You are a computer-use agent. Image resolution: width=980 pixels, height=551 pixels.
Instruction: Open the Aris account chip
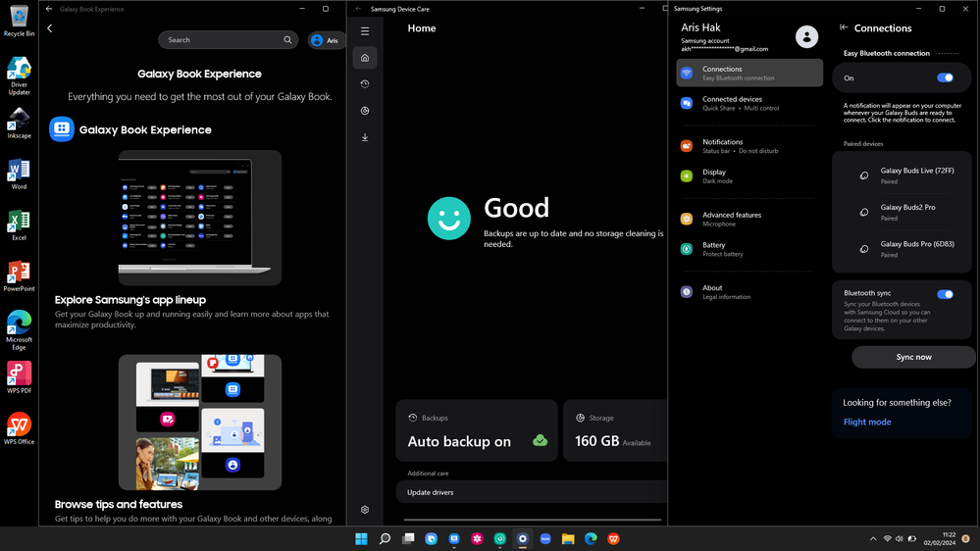tap(327, 40)
